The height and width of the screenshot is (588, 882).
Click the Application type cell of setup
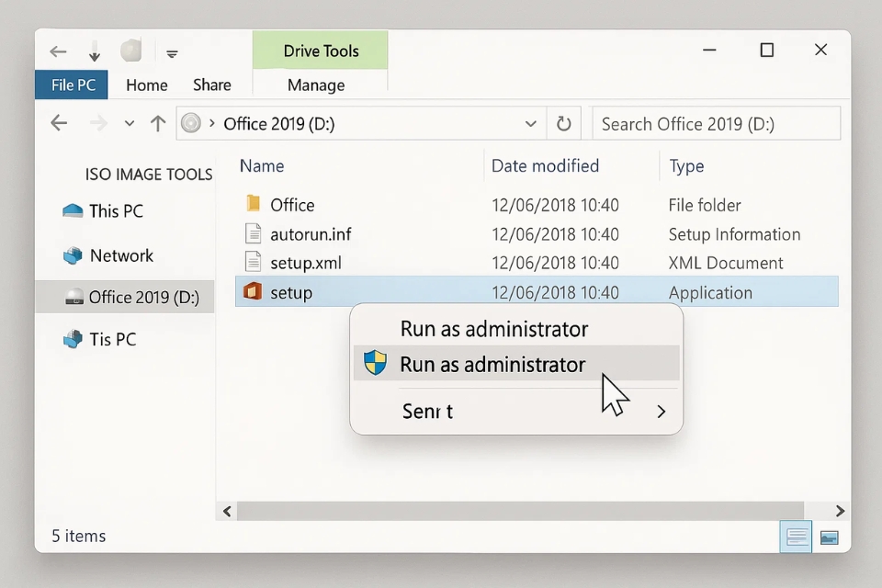click(x=710, y=292)
